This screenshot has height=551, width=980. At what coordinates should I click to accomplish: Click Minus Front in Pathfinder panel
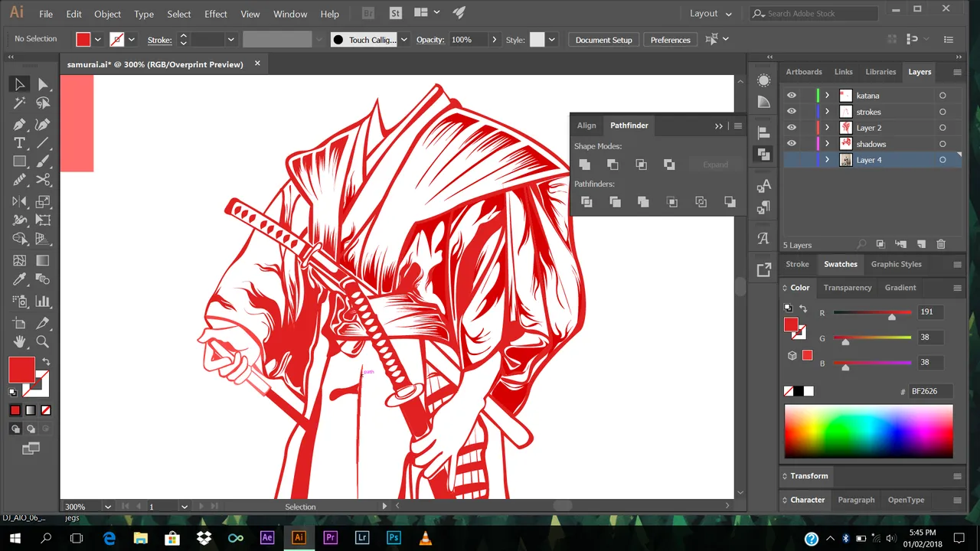click(x=612, y=165)
